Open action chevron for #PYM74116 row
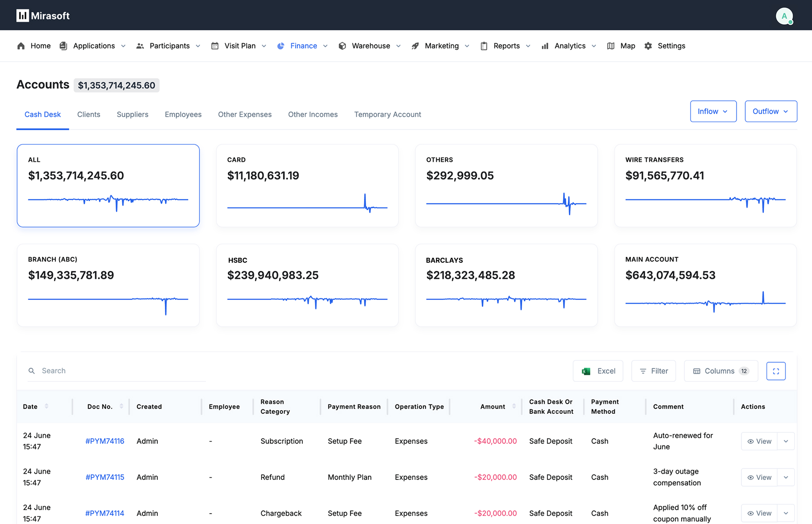The height and width of the screenshot is (524, 812). [x=786, y=441]
